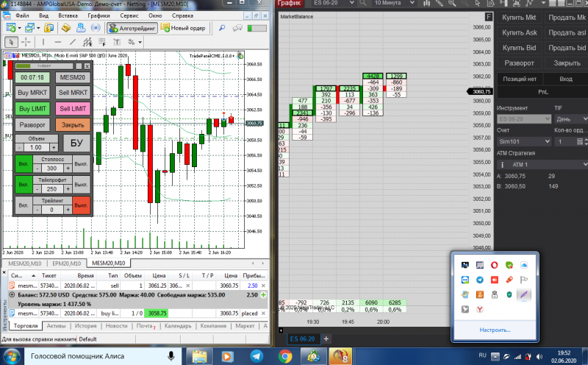
Task: Open the chat speech bubbles icon
Action: (x=237, y=28)
